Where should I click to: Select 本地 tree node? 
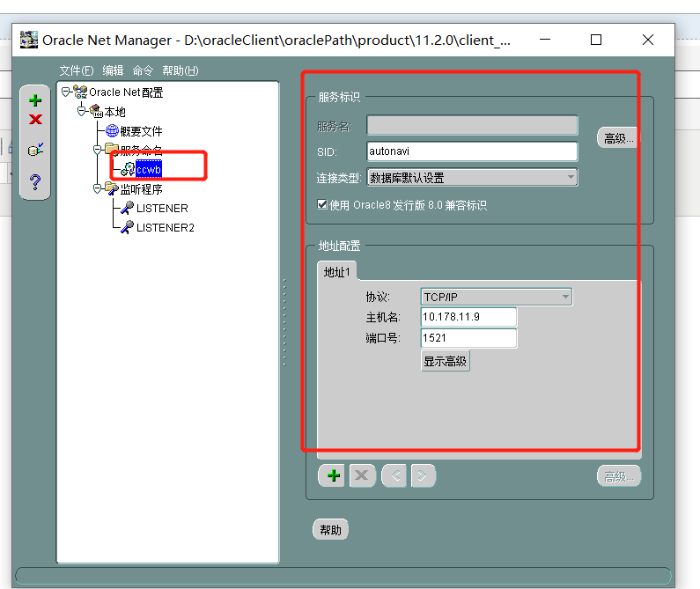click(x=114, y=112)
